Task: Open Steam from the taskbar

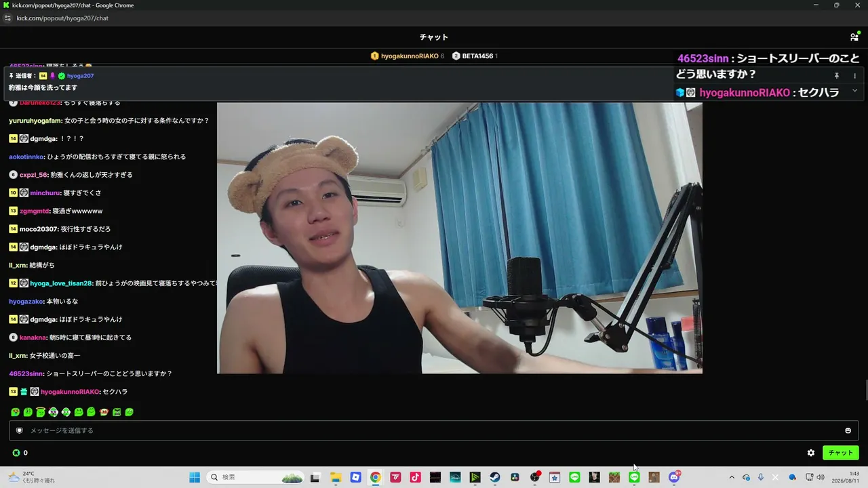Action: coord(495,477)
